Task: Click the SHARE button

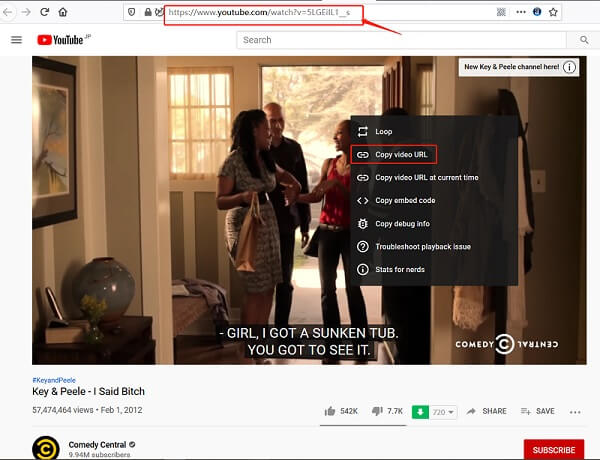Action: tap(487, 411)
